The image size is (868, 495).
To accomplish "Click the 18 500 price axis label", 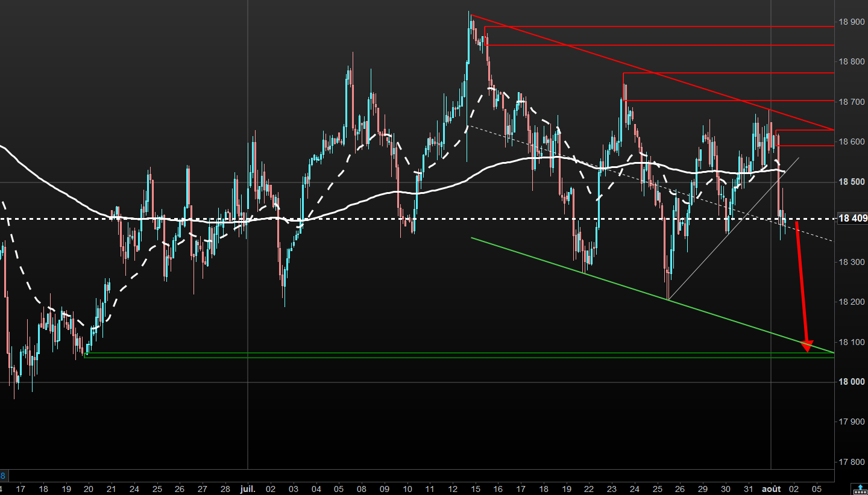I will (x=852, y=182).
